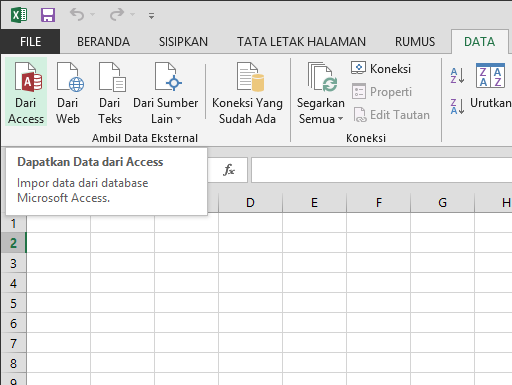Screen dimensions: 512x385
Task: Import data using Dari Access
Action: pyautogui.click(x=26, y=92)
